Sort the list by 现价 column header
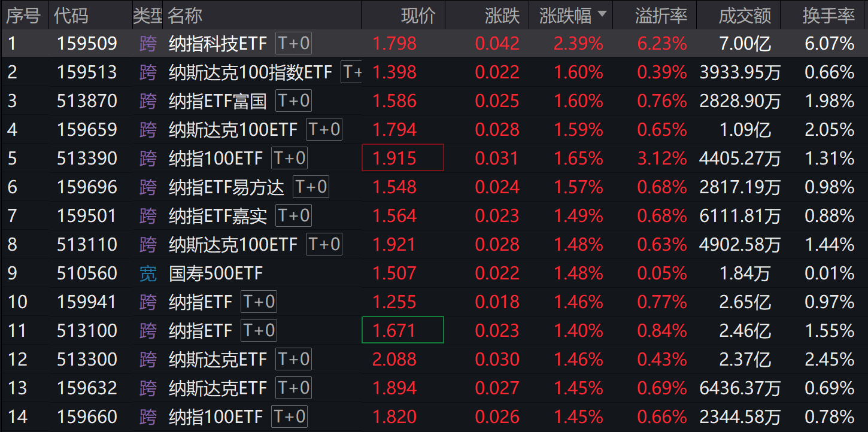 tap(418, 16)
